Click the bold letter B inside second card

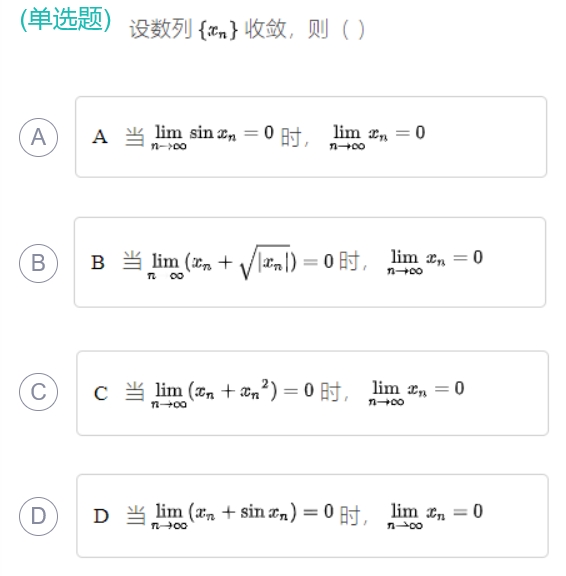click(98, 263)
